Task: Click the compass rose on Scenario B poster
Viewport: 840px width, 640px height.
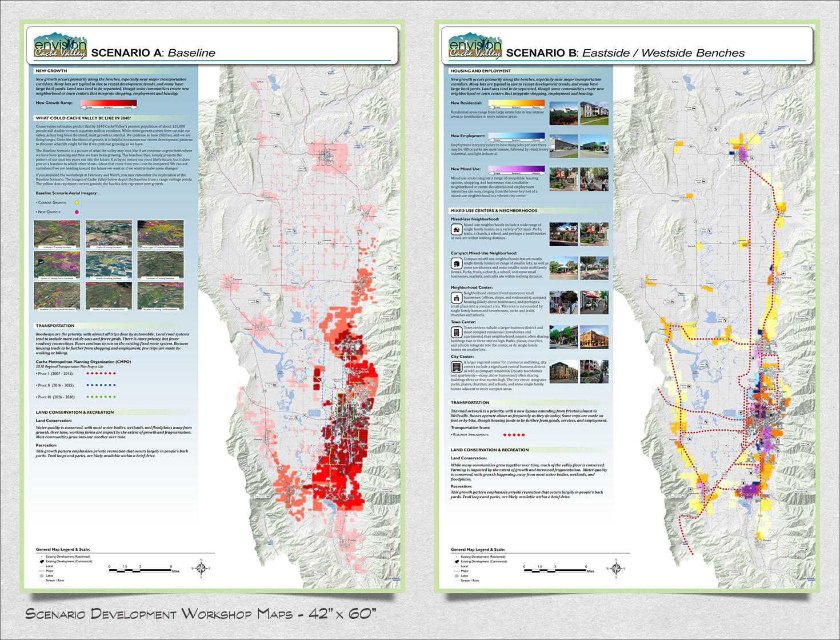Action: 616,568
